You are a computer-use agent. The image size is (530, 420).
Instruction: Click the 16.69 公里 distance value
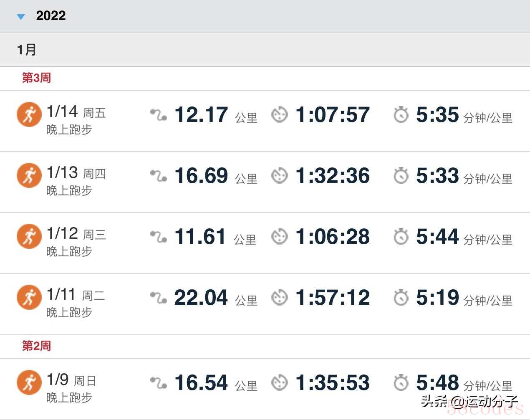point(201,176)
